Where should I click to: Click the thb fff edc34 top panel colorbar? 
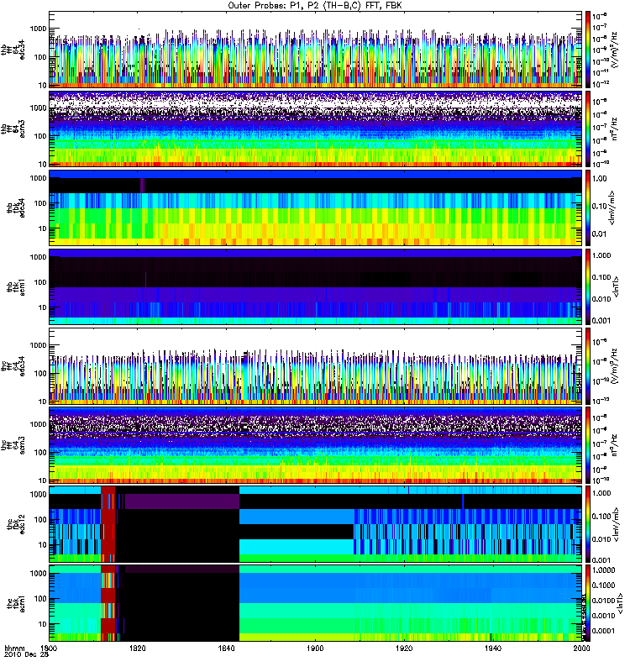[587, 50]
